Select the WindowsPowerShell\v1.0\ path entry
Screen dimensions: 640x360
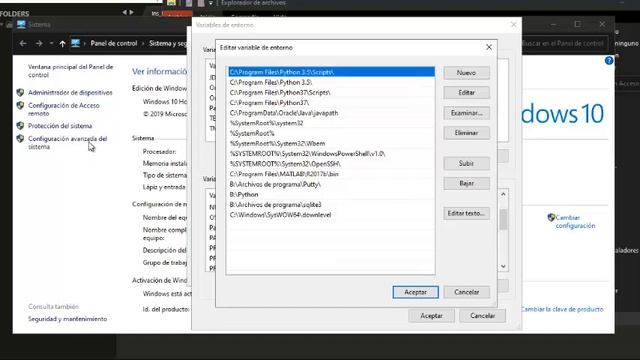pos(331,153)
